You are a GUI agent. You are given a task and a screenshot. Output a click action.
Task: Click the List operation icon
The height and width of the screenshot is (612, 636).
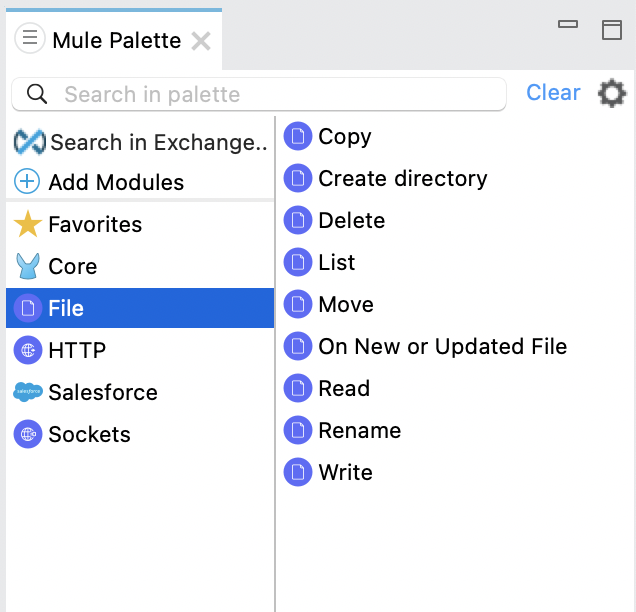tap(298, 262)
